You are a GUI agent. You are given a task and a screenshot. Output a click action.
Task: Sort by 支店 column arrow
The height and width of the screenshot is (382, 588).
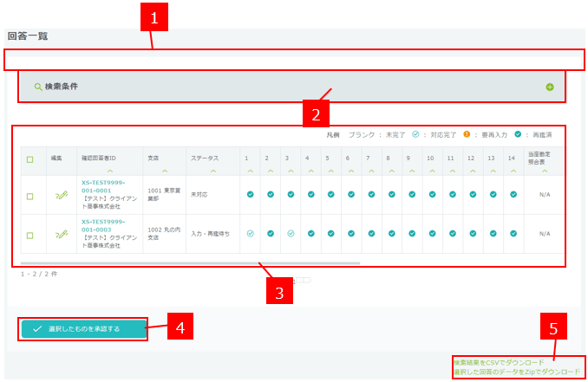pyautogui.click(x=164, y=171)
